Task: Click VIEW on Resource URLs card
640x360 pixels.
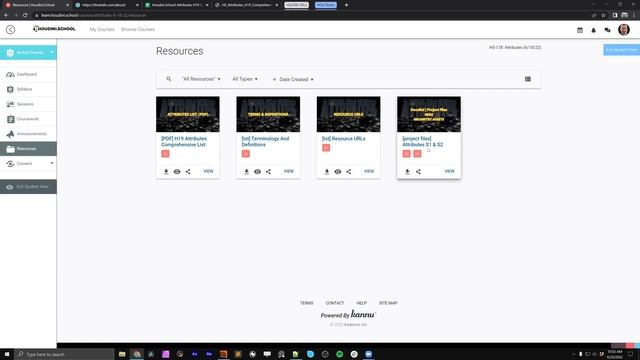Action: coord(369,171)
